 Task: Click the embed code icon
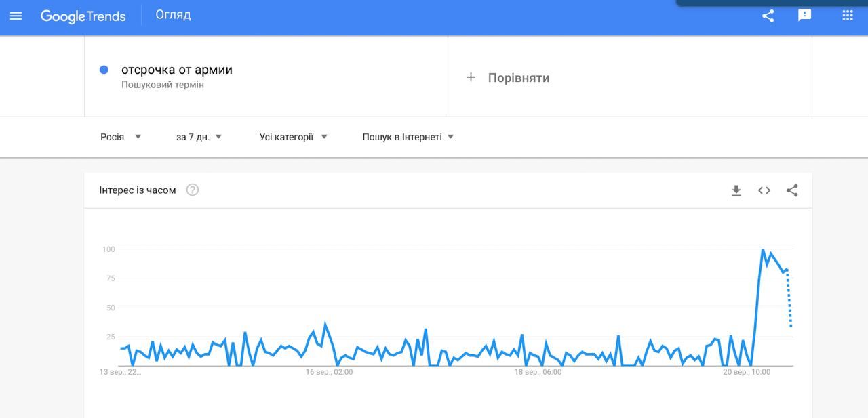tap(764, 190)
